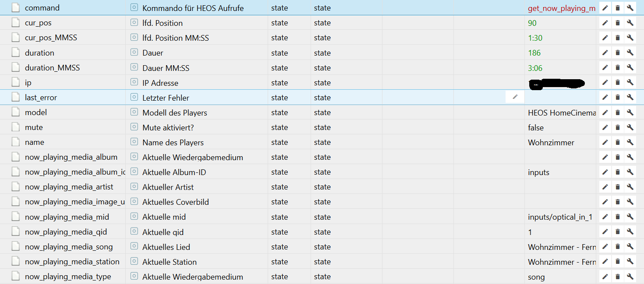
Task: Edit the model object using pencil icon
Action: pyautogui.click(x=605, y=112)
